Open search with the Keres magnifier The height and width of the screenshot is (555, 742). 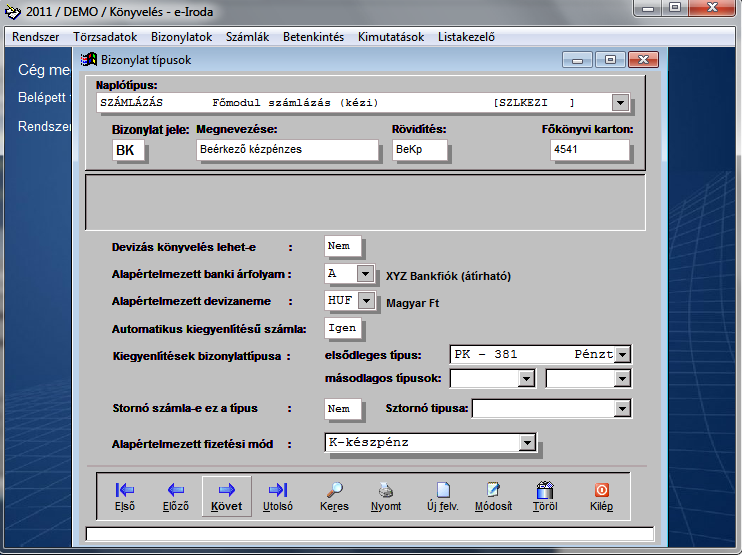coord(335,495)
